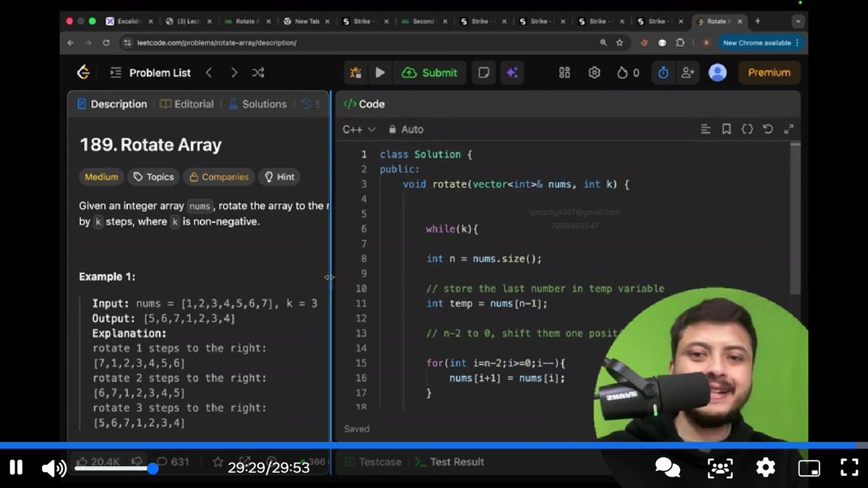This screenshot has height=488, width=868.
Task: Expand the Companies tag
Action: coord(219,177)
